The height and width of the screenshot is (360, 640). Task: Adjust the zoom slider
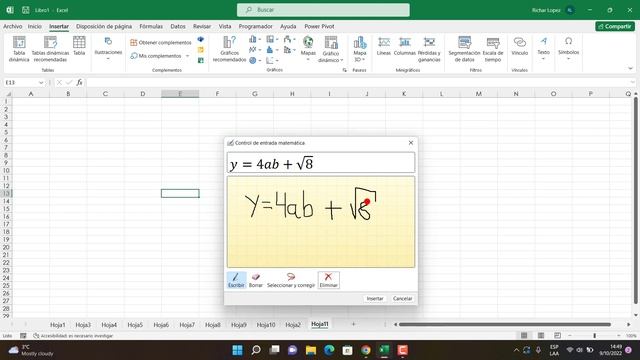click(594, 336)
